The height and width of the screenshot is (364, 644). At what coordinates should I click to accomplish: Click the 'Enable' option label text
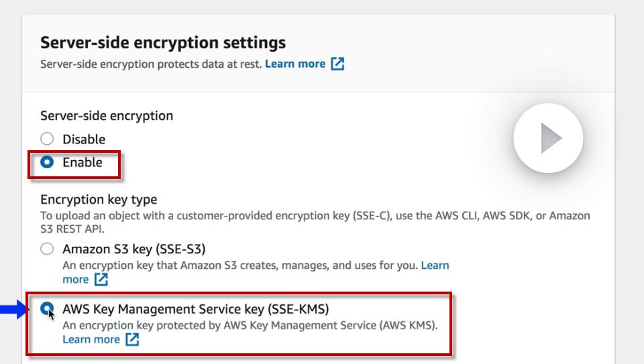tap(83, 162)
